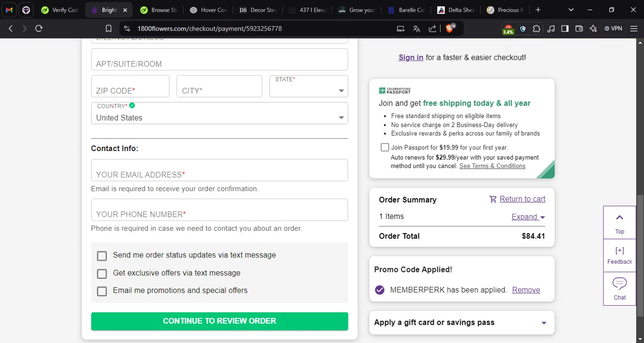Viewport: 644px width, 343px height.
Task: Switch to the Decor Stea tab
Action: [258, 10]
